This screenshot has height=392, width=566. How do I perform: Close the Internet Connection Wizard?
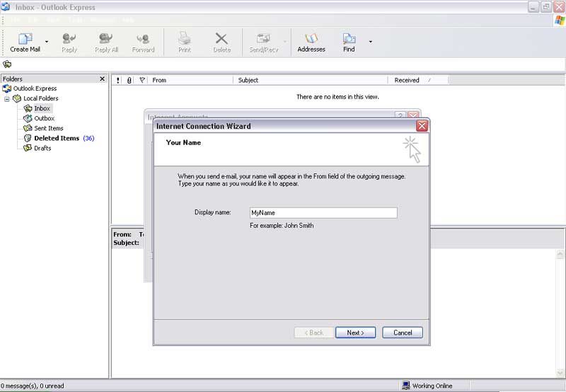coord(422,126)
